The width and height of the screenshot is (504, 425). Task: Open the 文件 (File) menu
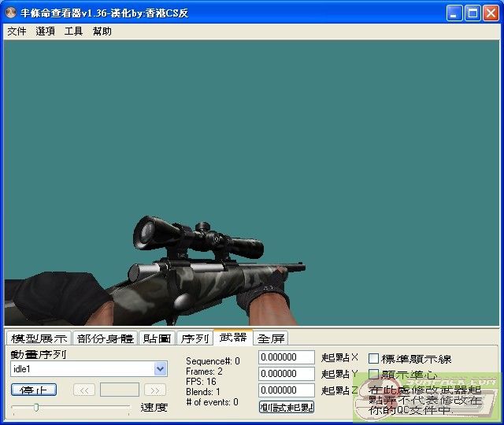click(x=17, y=31)
